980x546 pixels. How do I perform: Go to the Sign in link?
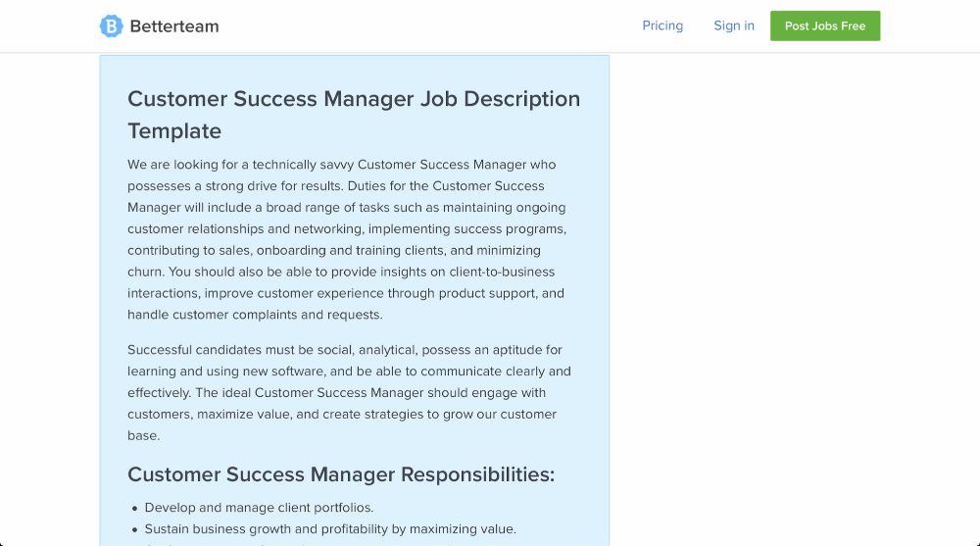734,25
